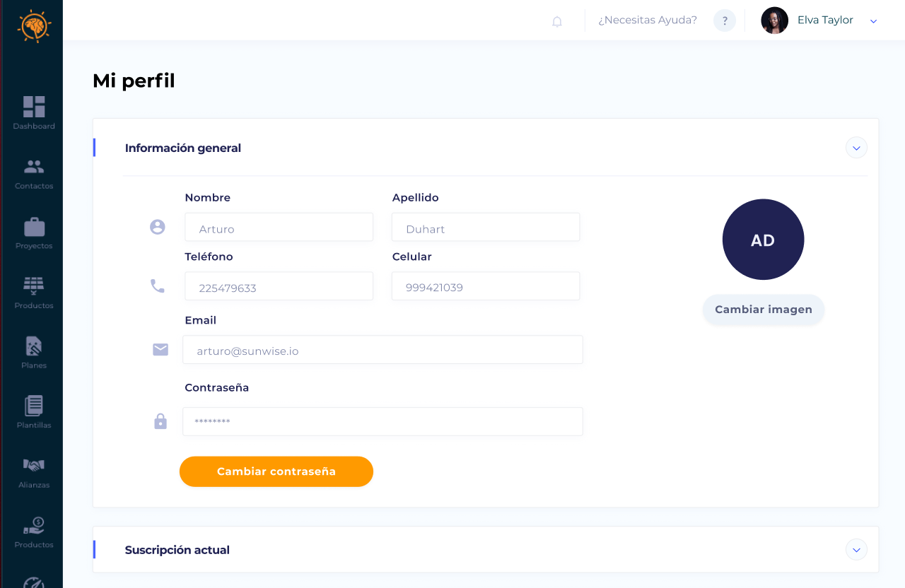
Task: Open Alianzas handshake icon
Action: click(34, 466)
